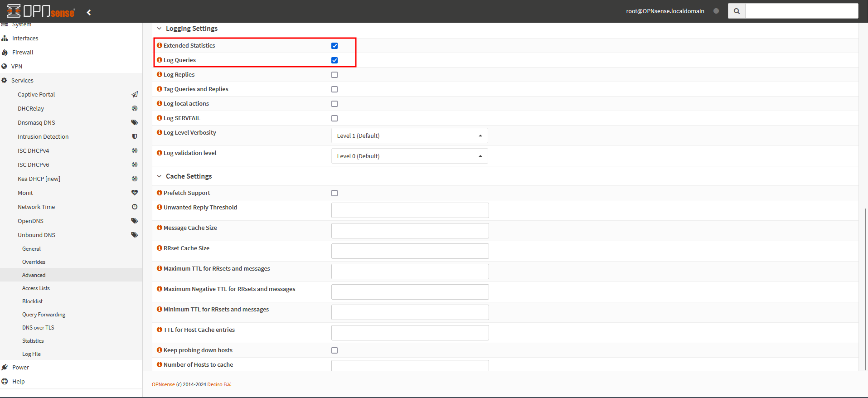Enable the Log Replies checkbox

335,75
